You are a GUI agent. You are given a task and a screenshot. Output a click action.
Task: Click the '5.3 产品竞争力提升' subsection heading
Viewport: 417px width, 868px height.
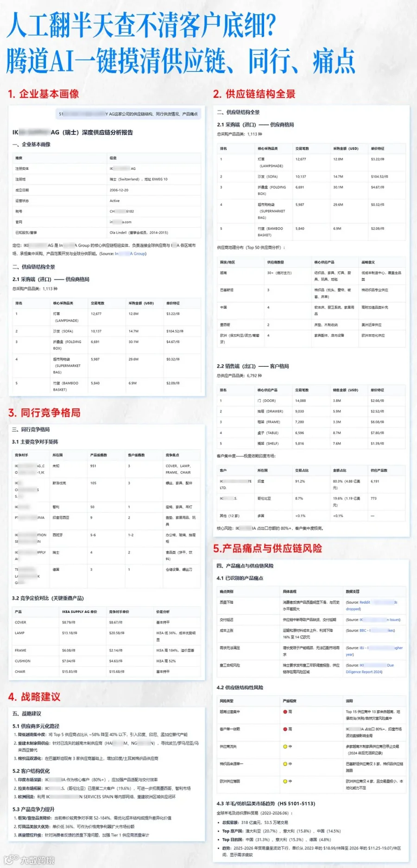[x=33, y=809]
